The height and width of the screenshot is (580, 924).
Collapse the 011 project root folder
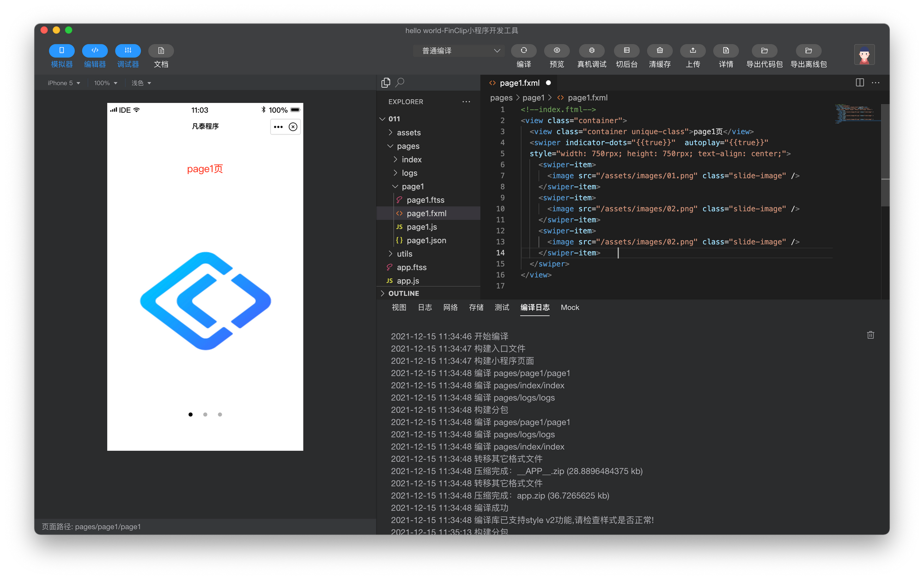[429, 119]
